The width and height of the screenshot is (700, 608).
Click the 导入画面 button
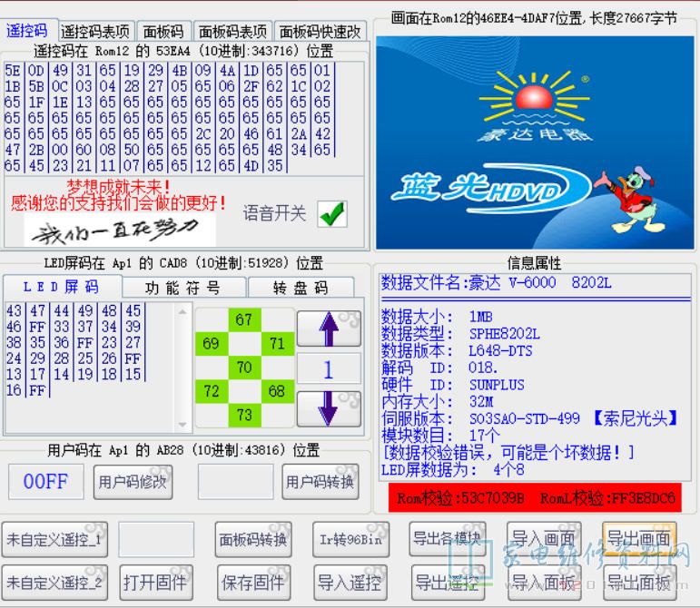point(544,539)
